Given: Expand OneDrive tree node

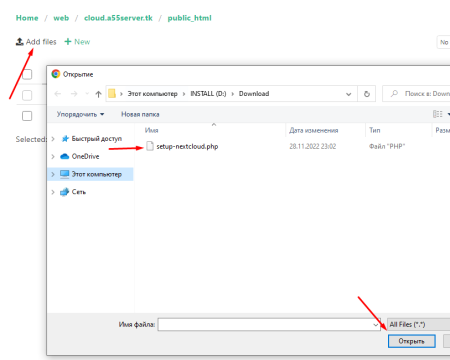Looking at the screenshot, I should pos(53,156).
